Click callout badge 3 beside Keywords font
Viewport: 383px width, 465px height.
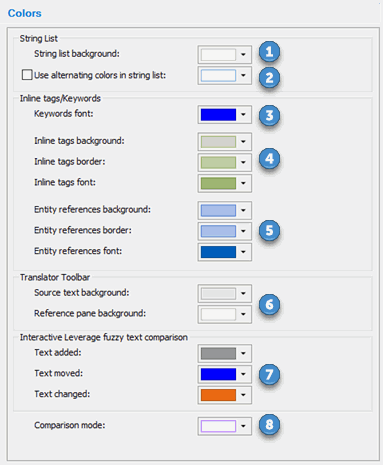coord(269,115)
